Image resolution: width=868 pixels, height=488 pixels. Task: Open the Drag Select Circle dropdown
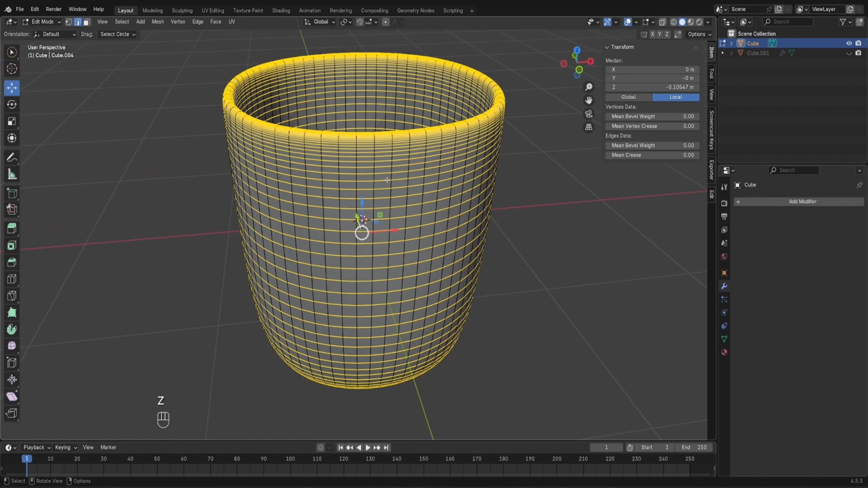click(x=118, y=34)
